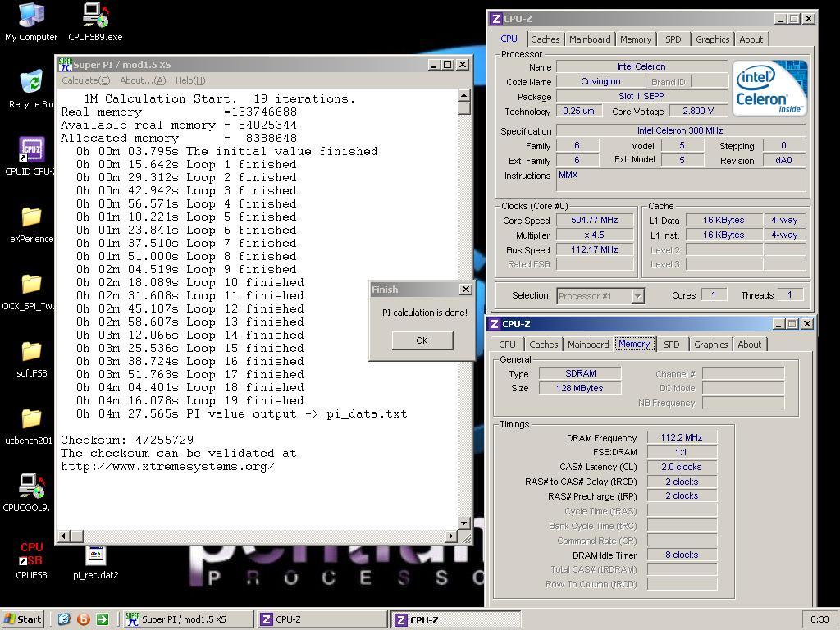The width and height of the screenshot is (840, 630).
Task: Click the Code Name Covington field
Action: [600, 81]
